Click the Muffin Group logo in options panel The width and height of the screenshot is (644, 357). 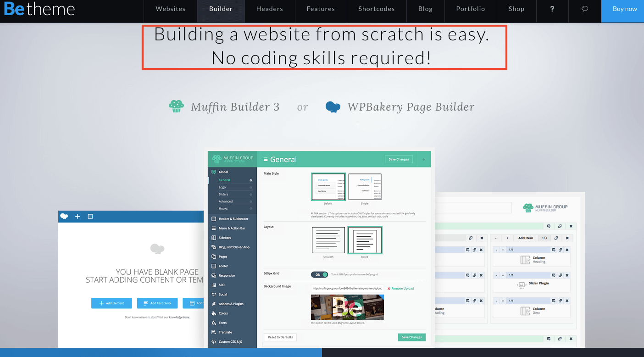click(232, 159)
